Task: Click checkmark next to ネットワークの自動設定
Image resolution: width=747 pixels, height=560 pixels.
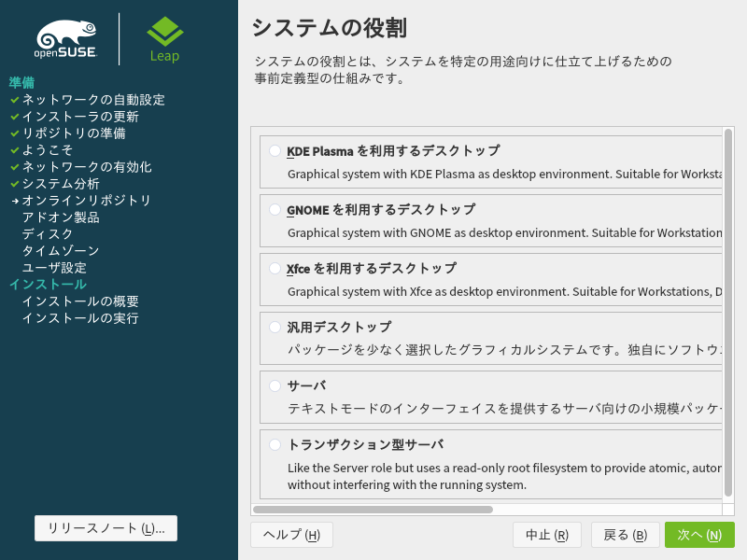Action: 15,100
